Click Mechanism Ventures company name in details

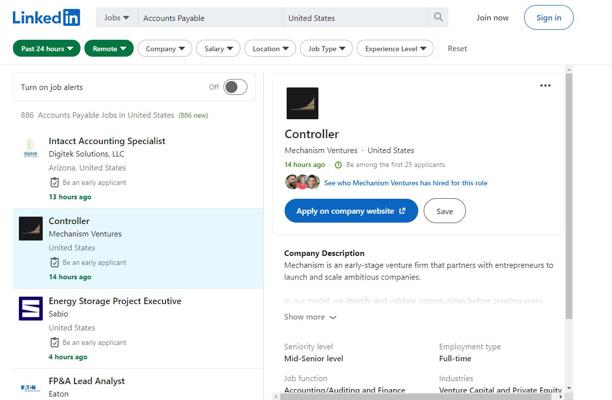coord(321,150)
